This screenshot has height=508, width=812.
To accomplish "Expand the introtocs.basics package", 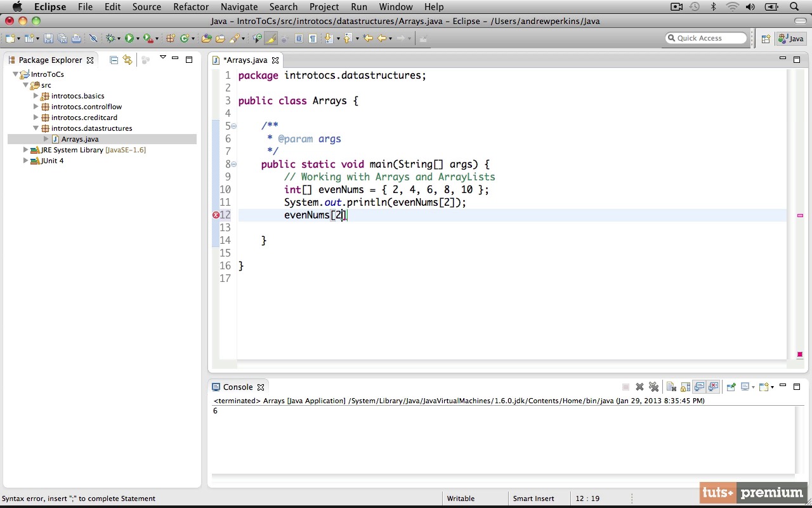I will (x=36, y=96).
